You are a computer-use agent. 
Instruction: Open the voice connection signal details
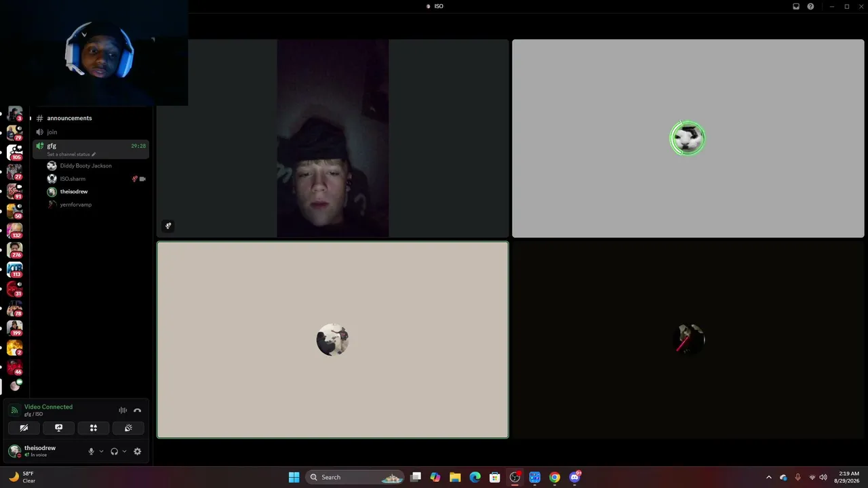coord(14,410)
